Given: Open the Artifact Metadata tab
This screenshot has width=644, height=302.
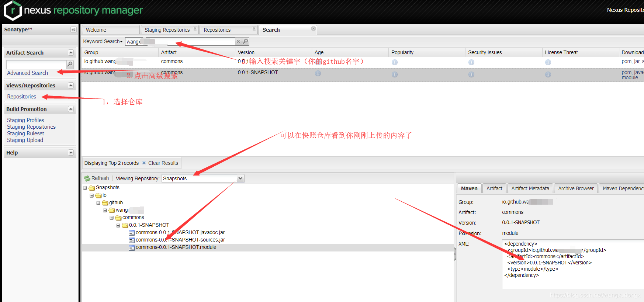Looking at the screenshot, I should tap(530, 188).
